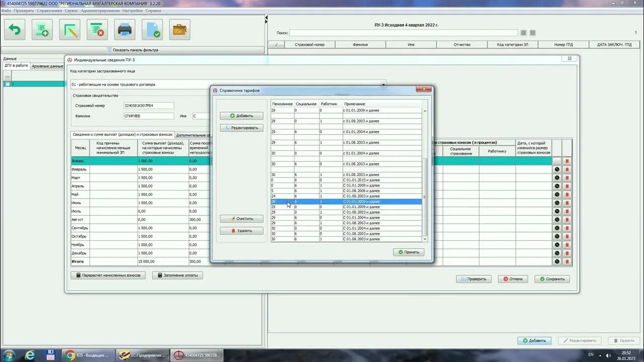The width and height of the screenshot is (644, 362).
Task: Click tariff list scrollbar up arrow
Action: coord(425,111)
